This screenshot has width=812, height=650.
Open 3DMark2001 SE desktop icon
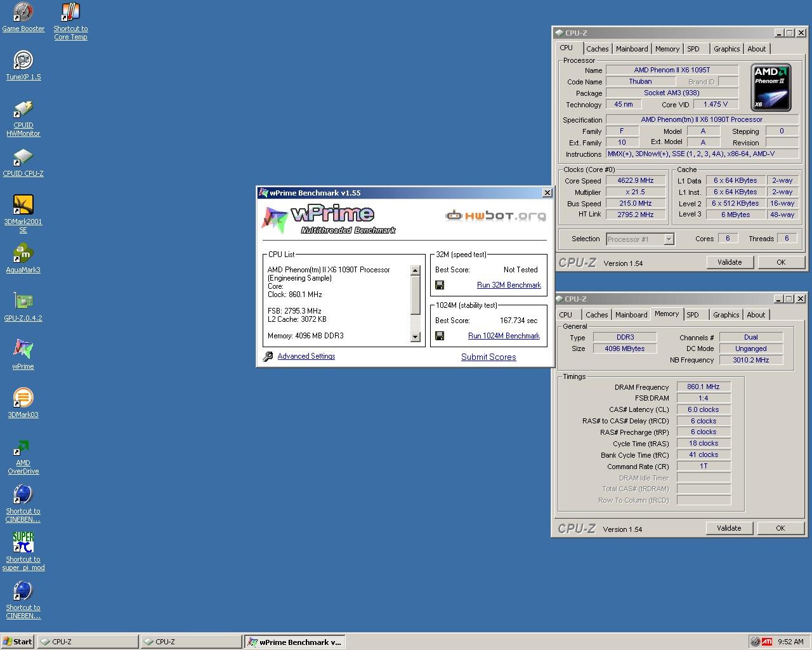click(x=23, y=215)
